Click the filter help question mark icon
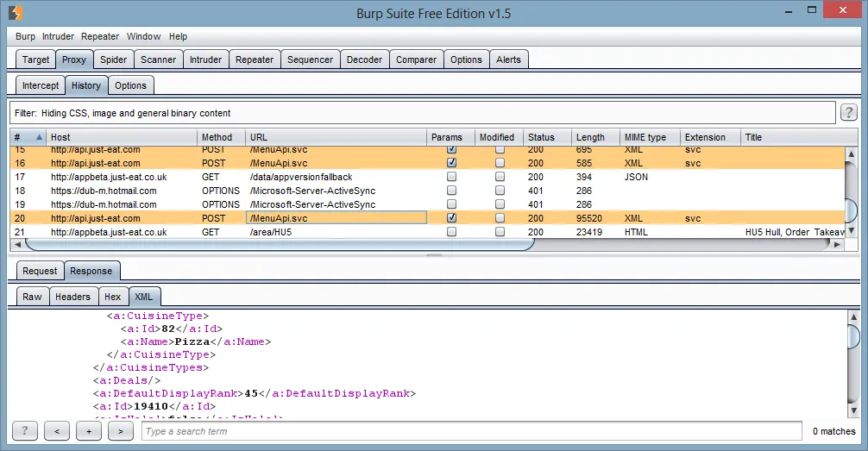This screenshot has width=868, height=451. pyautogui.click(x=849, y=113)
